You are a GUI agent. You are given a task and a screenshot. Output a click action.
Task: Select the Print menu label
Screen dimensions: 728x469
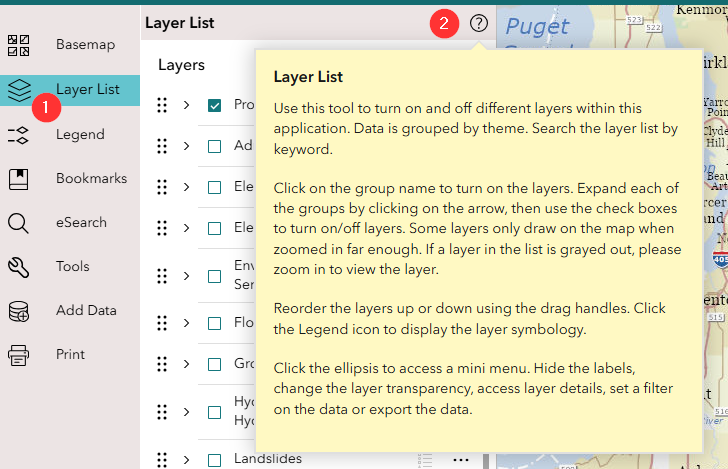[x=71, y=354]
